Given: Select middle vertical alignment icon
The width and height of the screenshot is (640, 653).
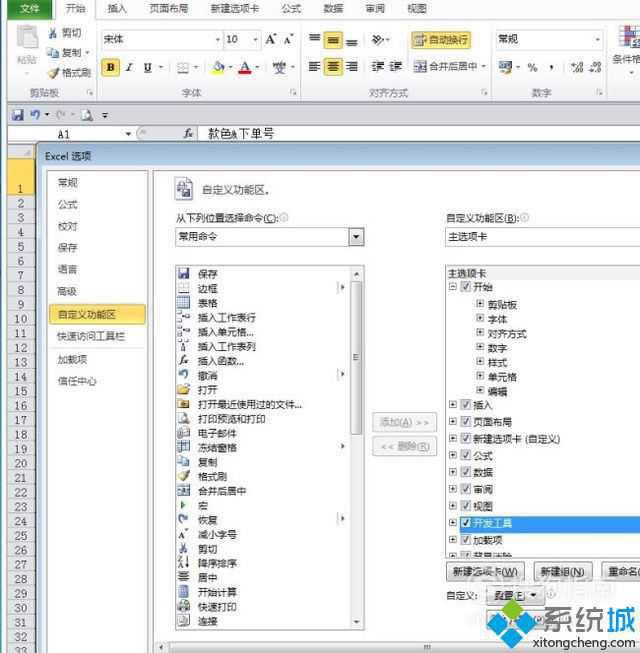Looking at the screenshot, I should tap(333, 40).
